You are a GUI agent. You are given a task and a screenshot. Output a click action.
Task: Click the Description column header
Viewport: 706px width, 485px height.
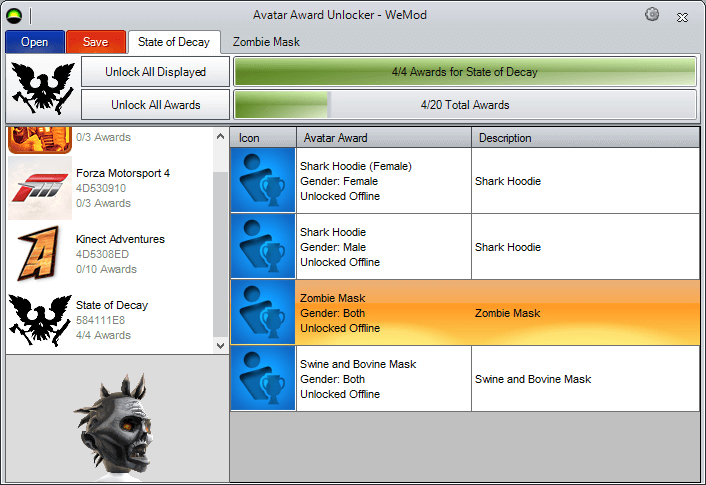[585, 138]
